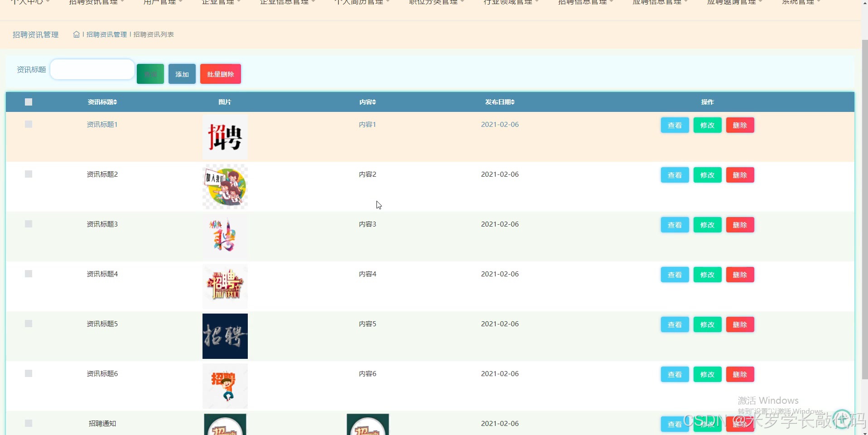Open the 资讯标题6 row thumbnail image
This screenshot has width=868, height=435.
[225, 386]
